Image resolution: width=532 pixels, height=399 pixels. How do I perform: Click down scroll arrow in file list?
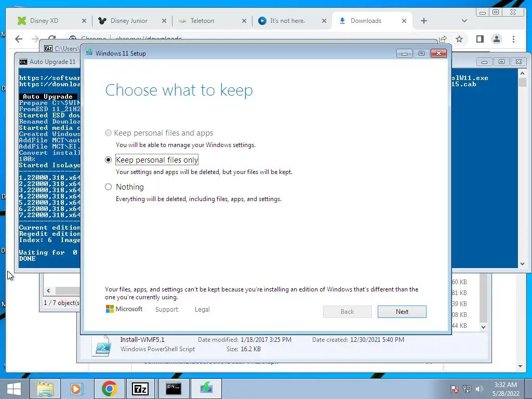[x=484, y=327]
